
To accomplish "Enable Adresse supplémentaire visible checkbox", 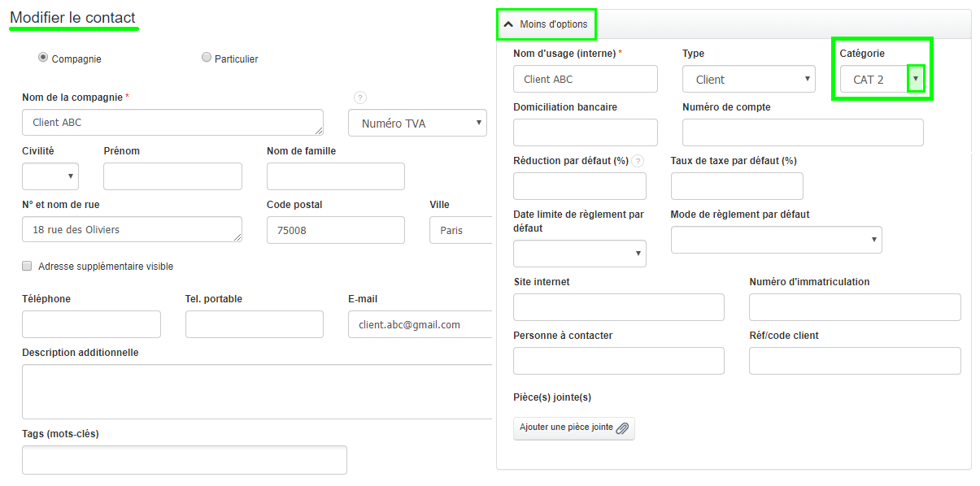I will (x=28, y=266).
